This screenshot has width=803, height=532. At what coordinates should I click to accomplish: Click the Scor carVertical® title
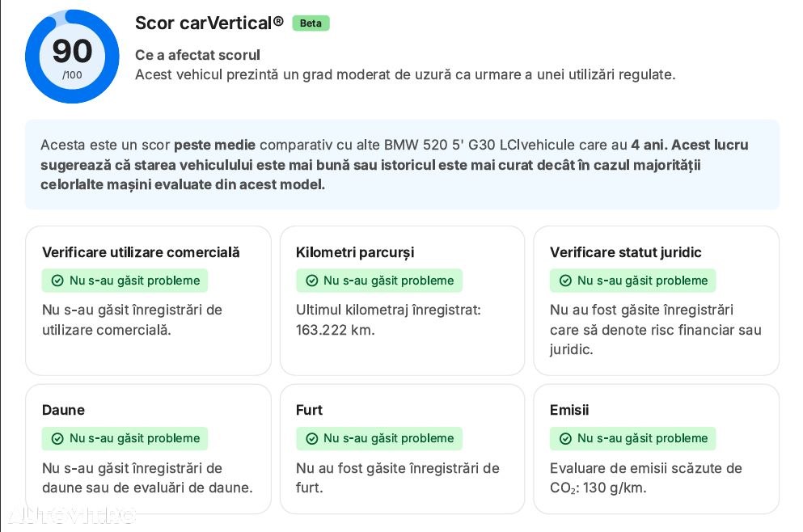[209, 23]
